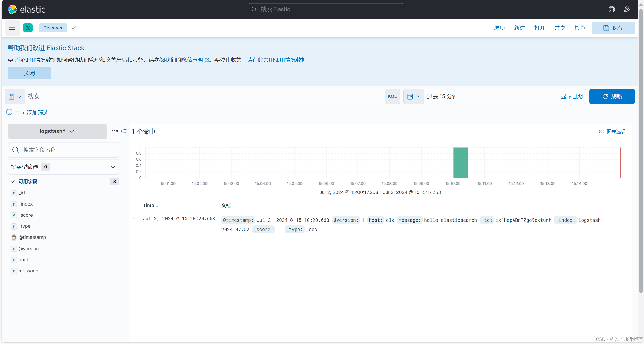Collapse the available fields section
This screenshot has width=644, height=344.
[12, 182]
